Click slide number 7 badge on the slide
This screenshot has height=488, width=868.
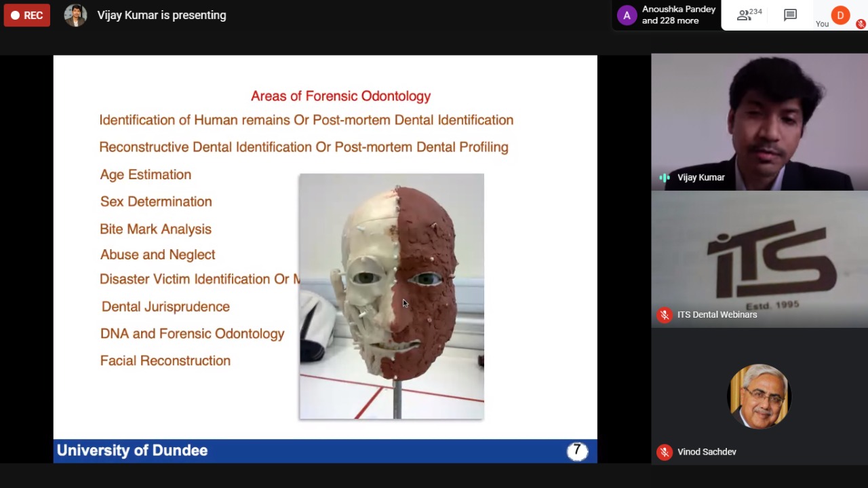tap(577, 451)
